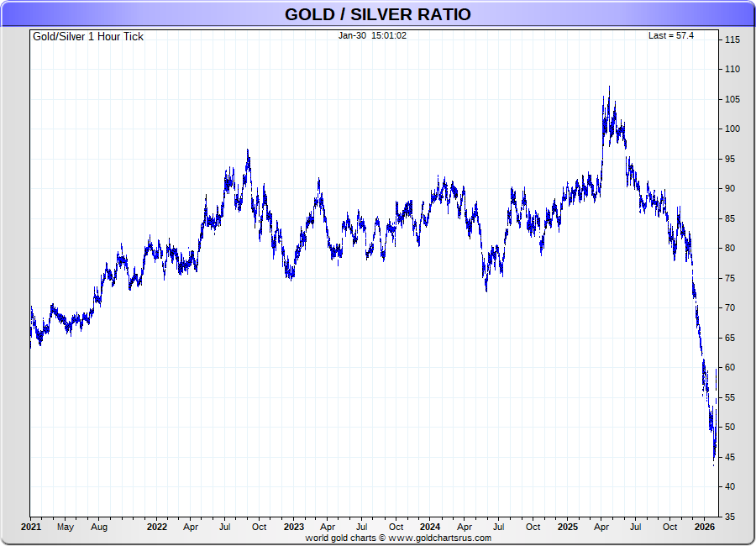Click the goldchartsrus.com copyright text
This screenshot has height=546, width=756.
coord(398,538)
